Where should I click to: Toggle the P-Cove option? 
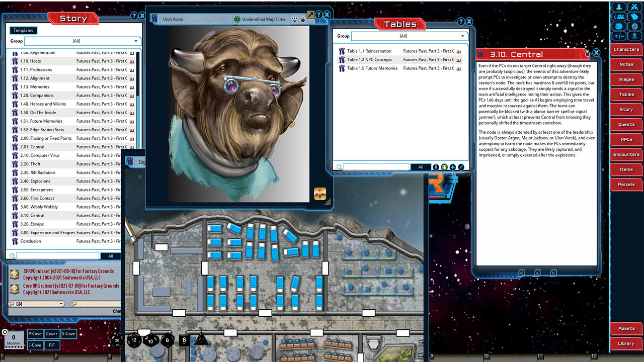(35, 333)
